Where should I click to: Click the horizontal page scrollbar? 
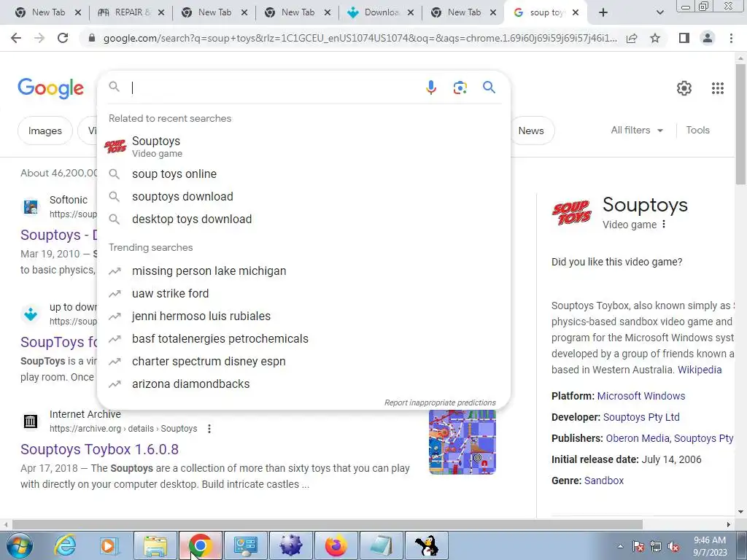point(328,524)
